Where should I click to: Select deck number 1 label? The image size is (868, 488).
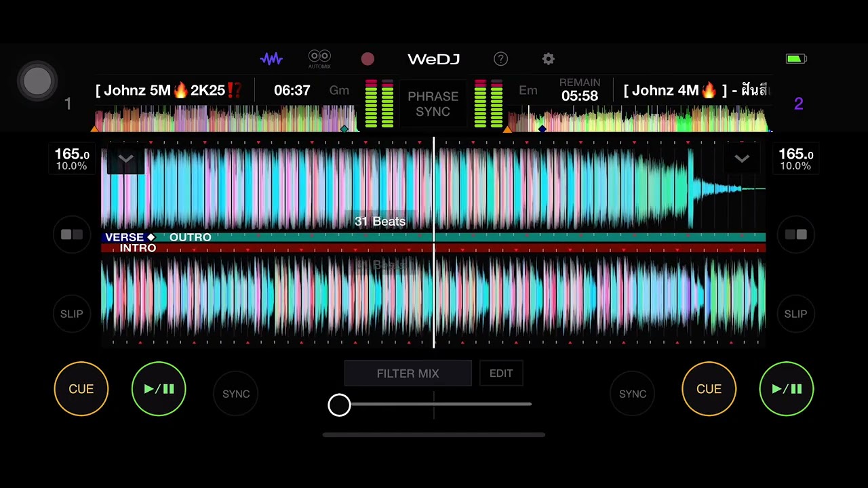click(68, 104)
